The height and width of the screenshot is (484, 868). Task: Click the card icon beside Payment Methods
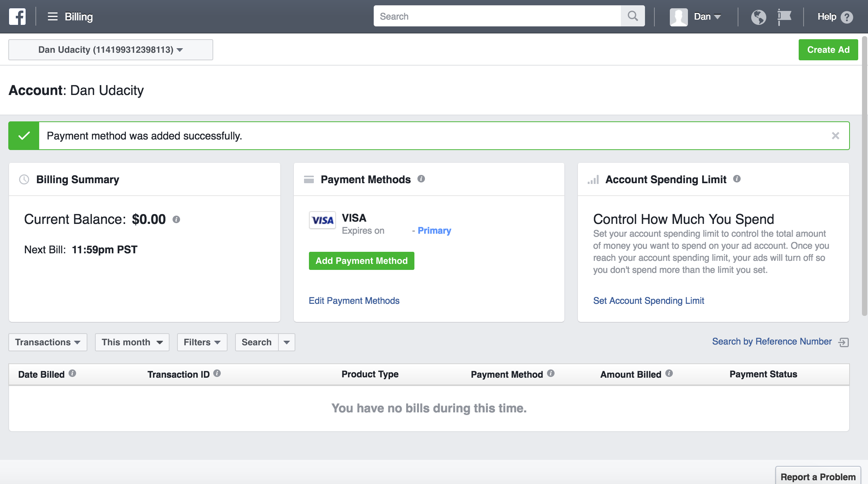pyautogui.click(x=309, y=179)
